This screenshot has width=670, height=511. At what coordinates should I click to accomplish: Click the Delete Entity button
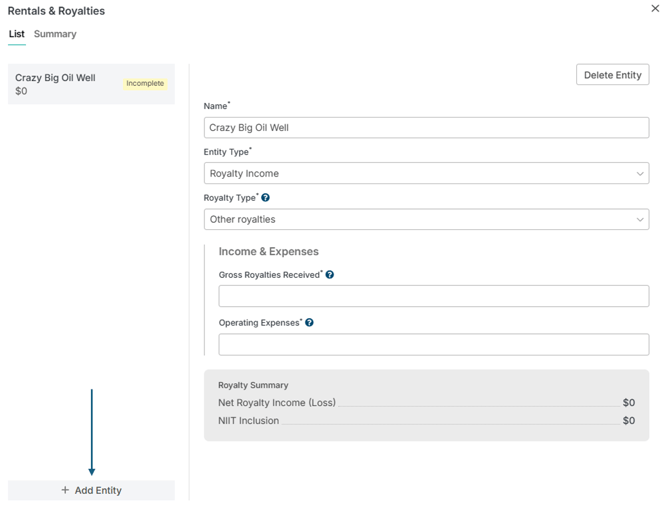coord(612,75)
